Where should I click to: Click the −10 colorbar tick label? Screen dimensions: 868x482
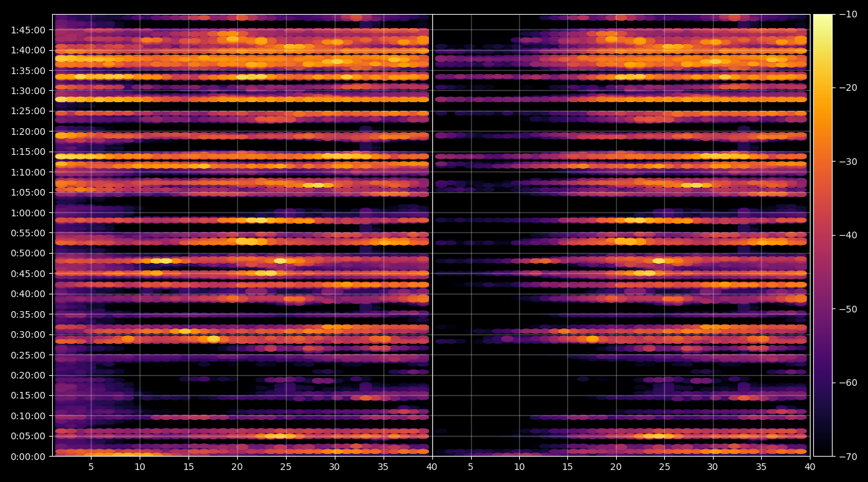pyautogui.click(x=849, y=14)
